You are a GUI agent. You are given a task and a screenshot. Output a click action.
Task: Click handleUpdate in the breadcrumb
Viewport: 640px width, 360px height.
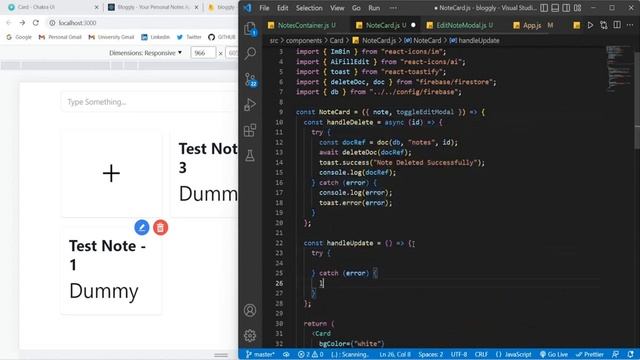pyautogui.click(x=474, y=40)
